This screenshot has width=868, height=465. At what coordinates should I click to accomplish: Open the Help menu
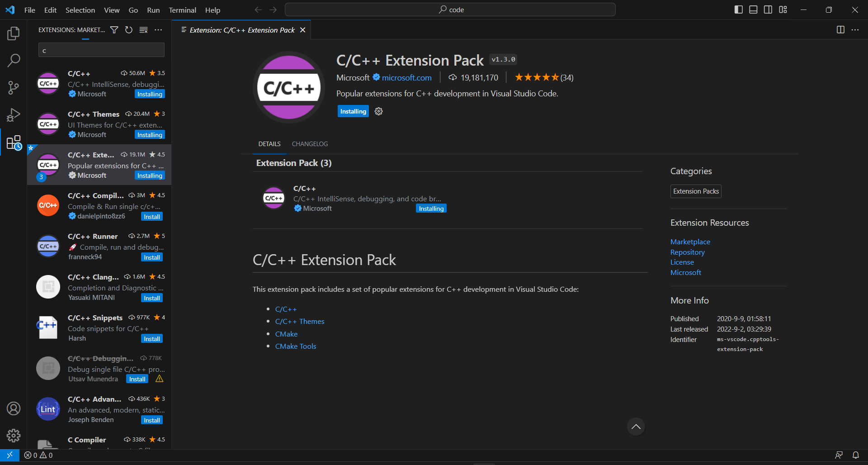pos(212,10)
